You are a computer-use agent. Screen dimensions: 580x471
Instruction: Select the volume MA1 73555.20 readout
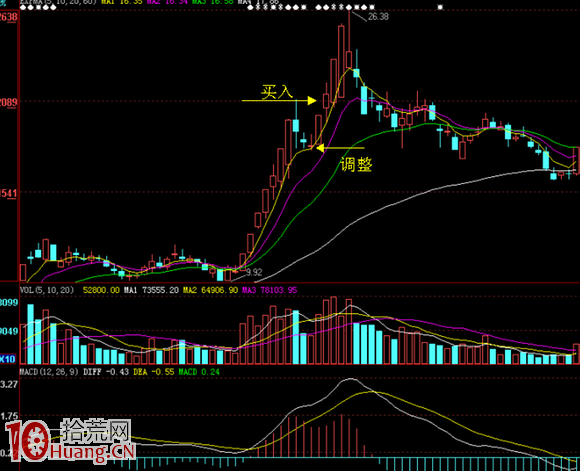[151, 290]
